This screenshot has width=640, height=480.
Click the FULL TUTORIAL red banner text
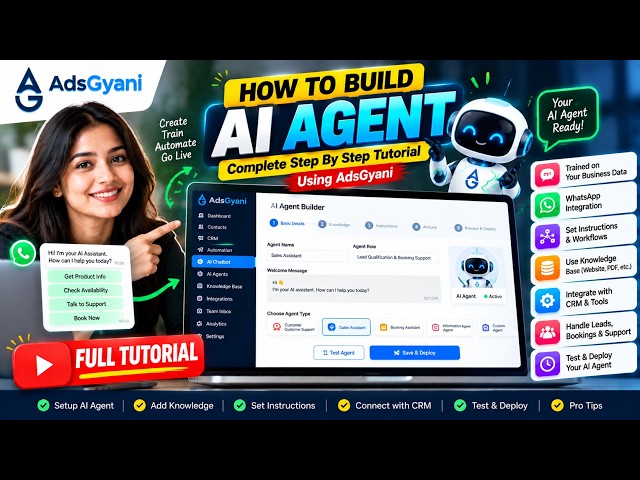coord(137,355)
